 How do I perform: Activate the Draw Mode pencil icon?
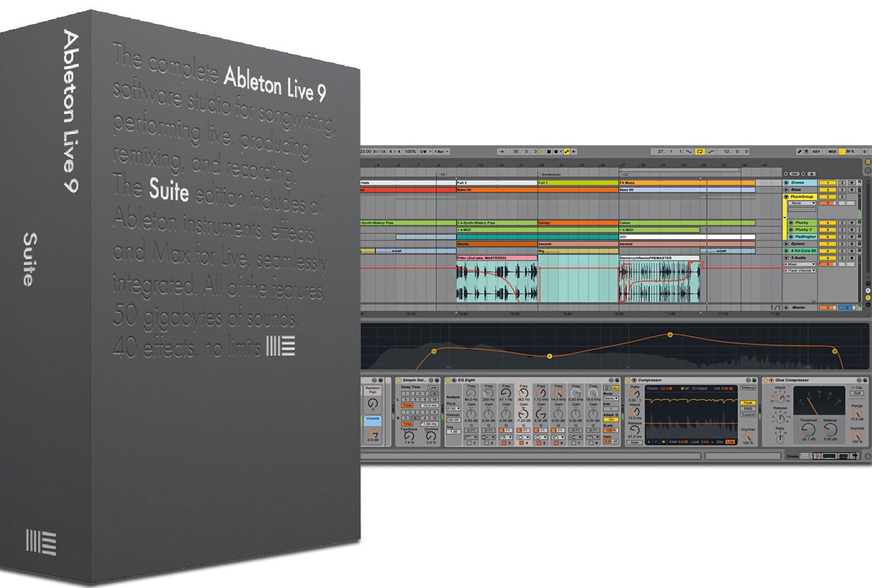point(799,152)
